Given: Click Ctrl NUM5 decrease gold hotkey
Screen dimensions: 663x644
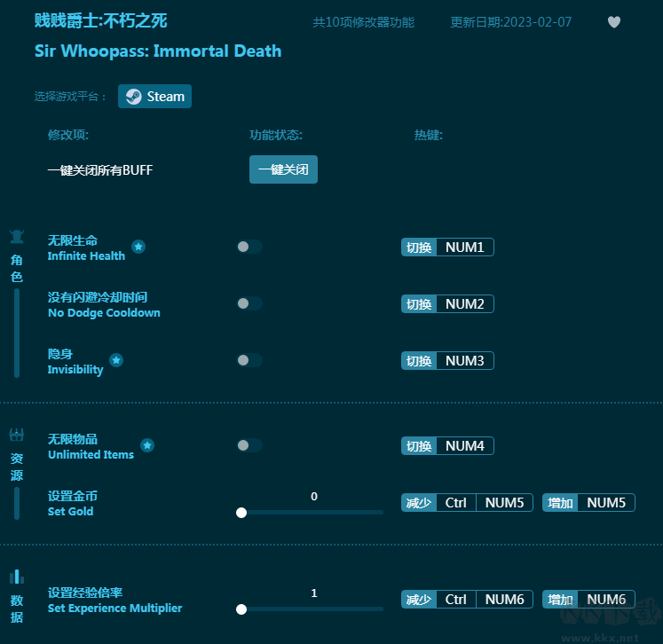Looking at the screenshot, I should point(467,503).
